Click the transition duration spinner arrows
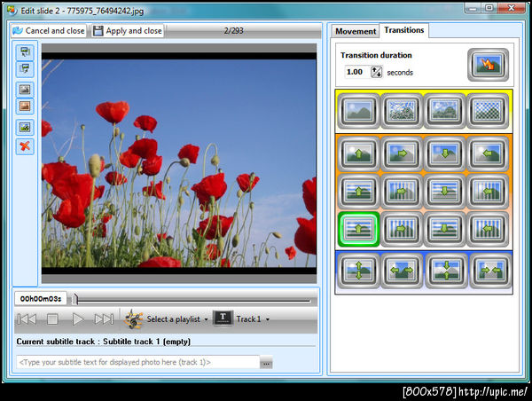The height and width of the screenshot is (401, 532). (x=376, y=72)
